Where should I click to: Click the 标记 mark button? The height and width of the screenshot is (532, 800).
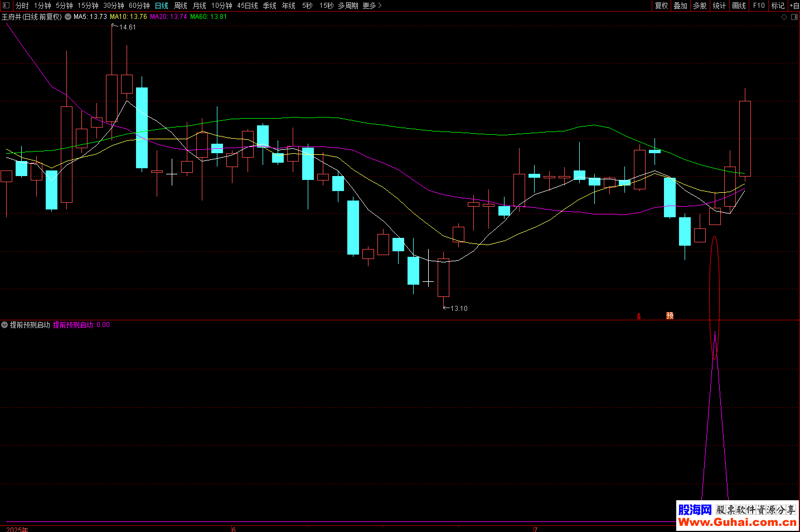pyautogui.click(x=778, y=6)
